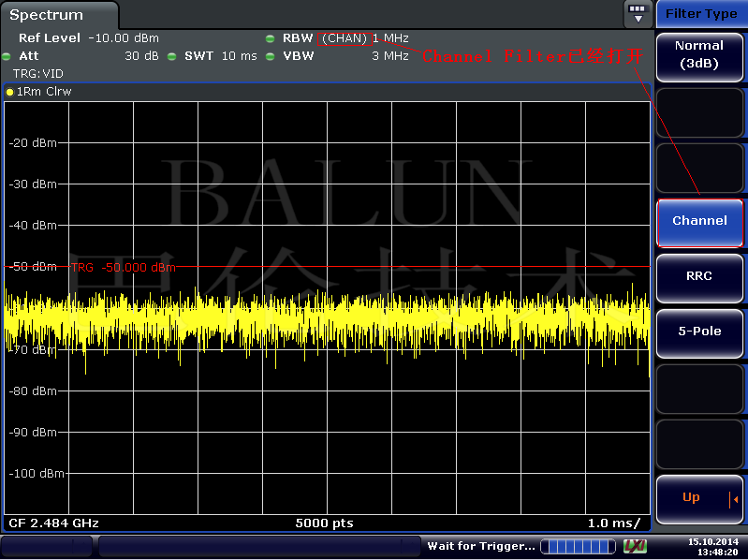The image size is (748, 560).
Task: Click the -100 dBm axis label
Action: (x=37, y=474)
